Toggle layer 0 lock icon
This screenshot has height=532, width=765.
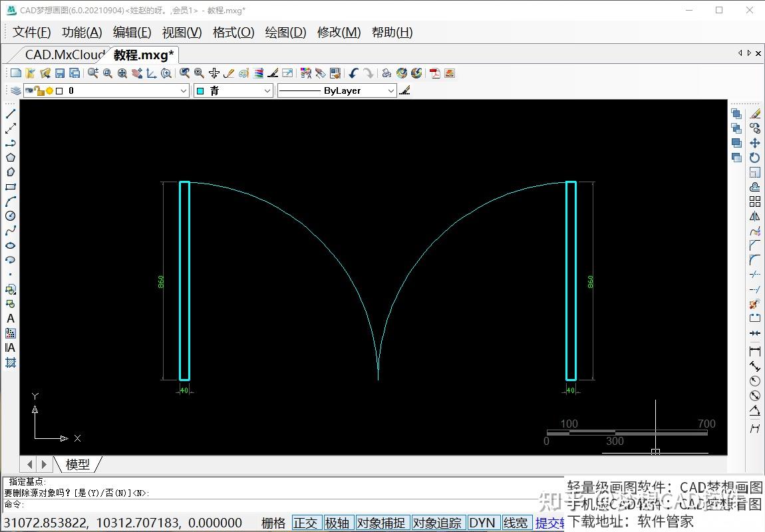[x=39, y=90]
